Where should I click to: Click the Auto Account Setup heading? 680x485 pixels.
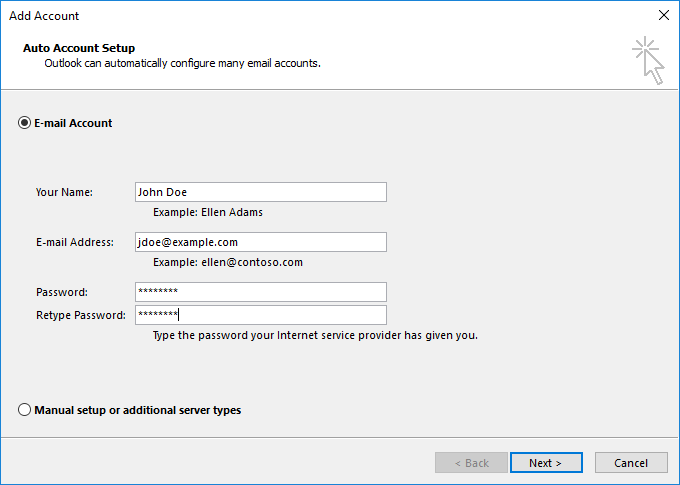coord(78,48)
